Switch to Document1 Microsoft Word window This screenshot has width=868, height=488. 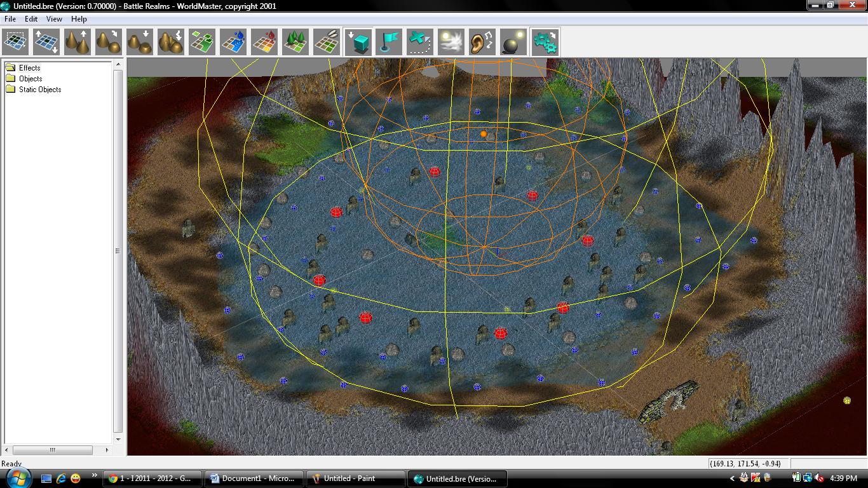click(255, 478)
